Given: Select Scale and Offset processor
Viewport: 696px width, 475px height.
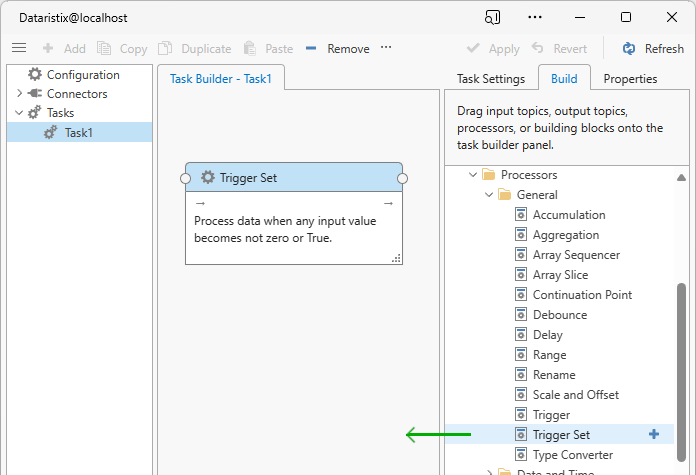Looking at the screenshot, I should 575,395.
